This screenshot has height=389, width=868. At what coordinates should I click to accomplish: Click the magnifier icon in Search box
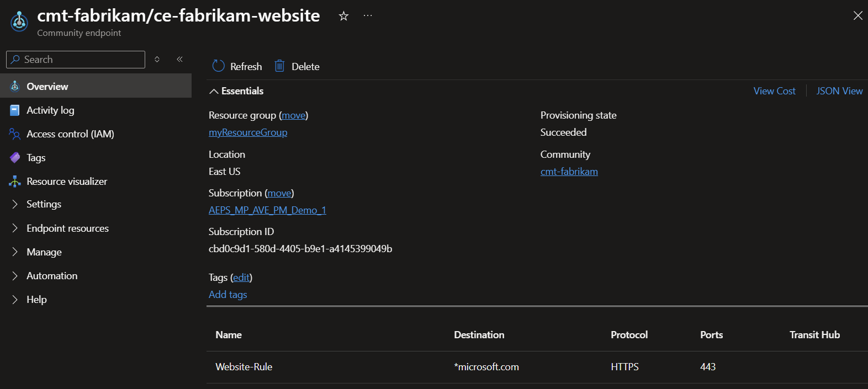click(x=15, y=59)
